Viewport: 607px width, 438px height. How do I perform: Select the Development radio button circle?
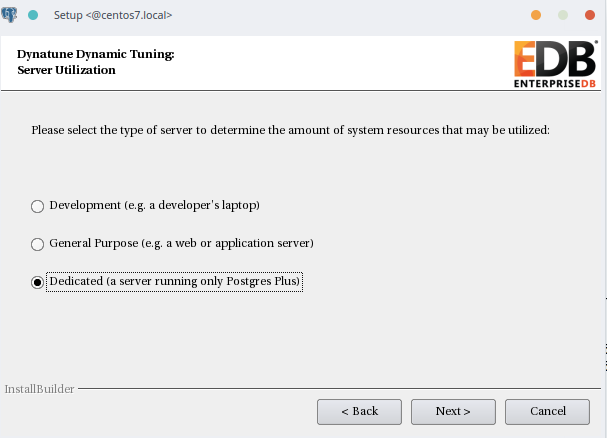(x=38, y=206)
